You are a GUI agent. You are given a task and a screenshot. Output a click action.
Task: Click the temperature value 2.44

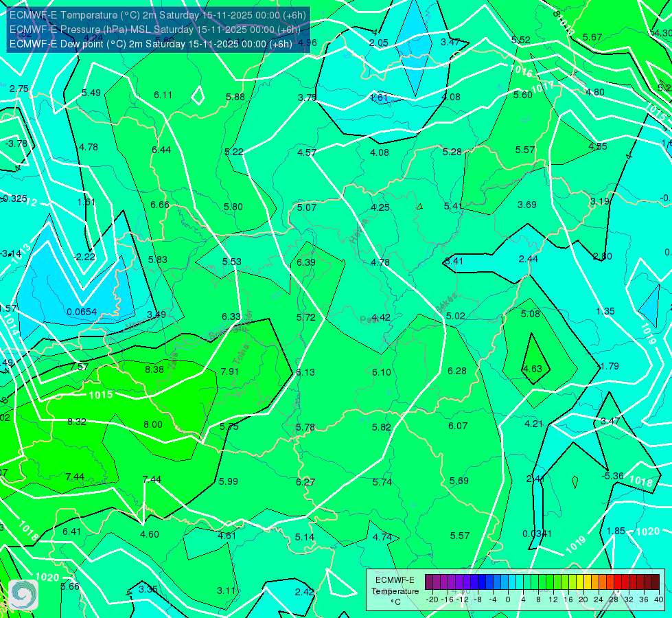pyautogui.click(x=529, y=259)
